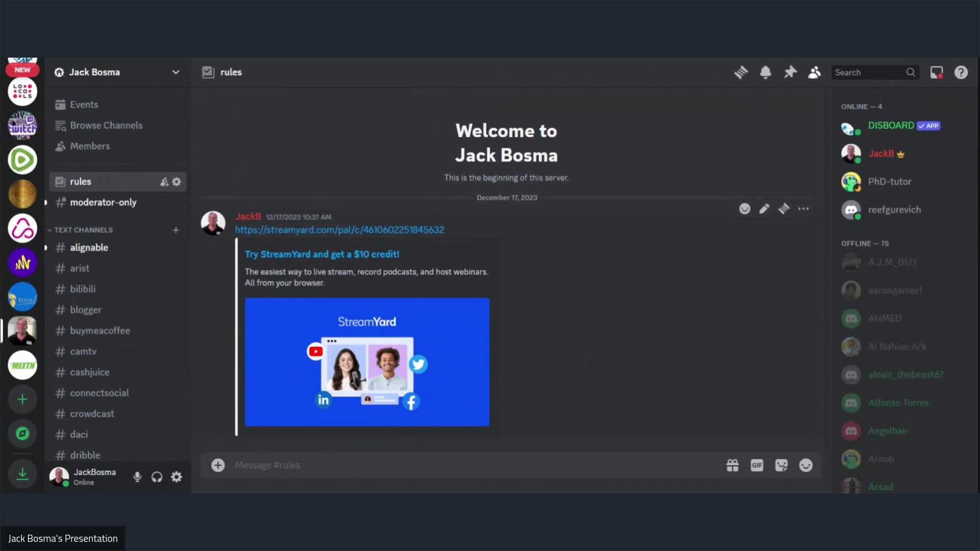Select the moderator-only channel
Viewport: 980px width, 551px height.
[103, 203]
